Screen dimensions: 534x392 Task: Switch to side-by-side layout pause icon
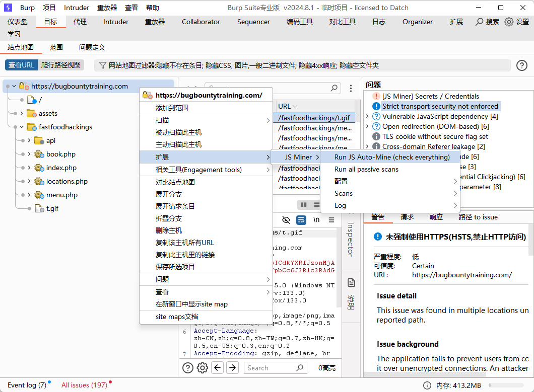coord(304,204)
